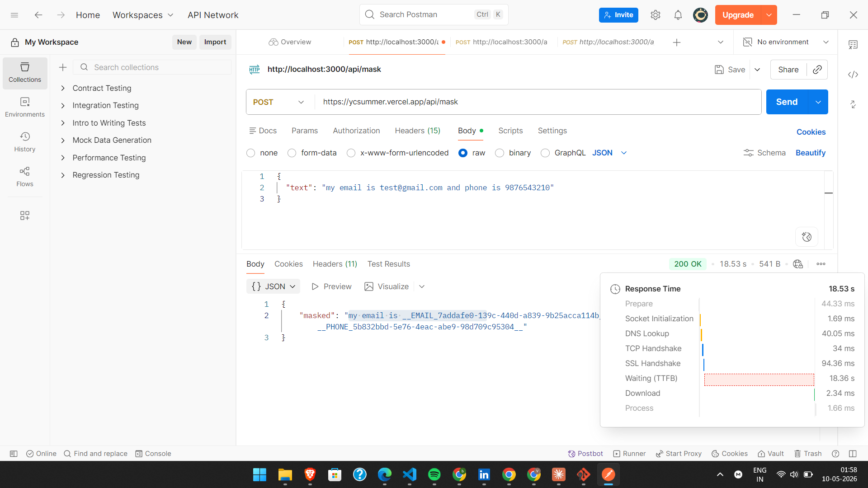Click the Cookies link under Send
The width and height of the screenshot is (868, 488).
coord(811,132)
